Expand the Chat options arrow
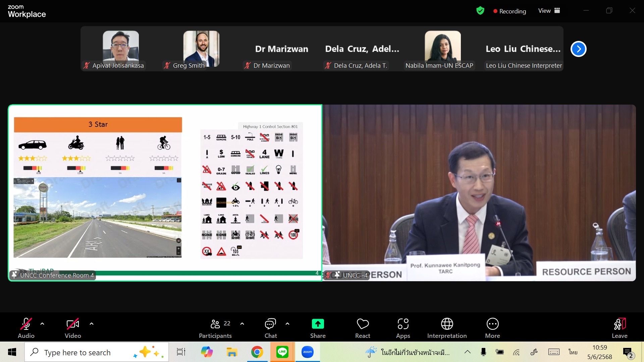Screen dimensions: 644x362 [287, 324]
